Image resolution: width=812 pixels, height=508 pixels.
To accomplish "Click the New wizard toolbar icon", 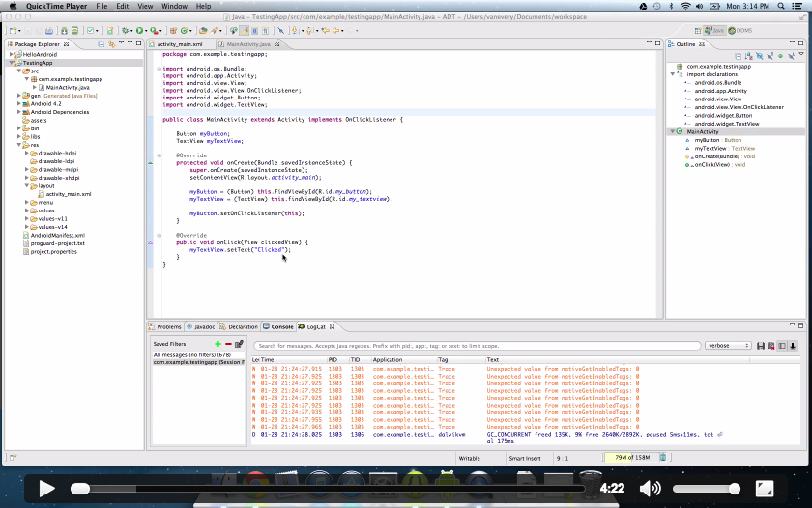I will (13, 31).
